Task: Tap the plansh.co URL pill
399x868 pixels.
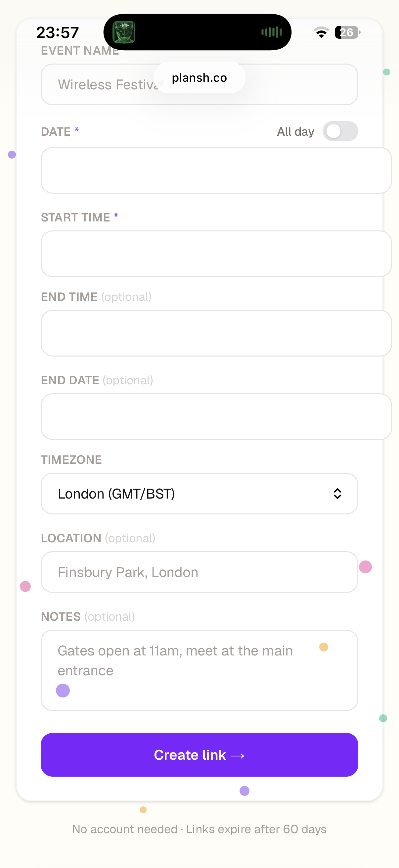Action: (199, 78)
